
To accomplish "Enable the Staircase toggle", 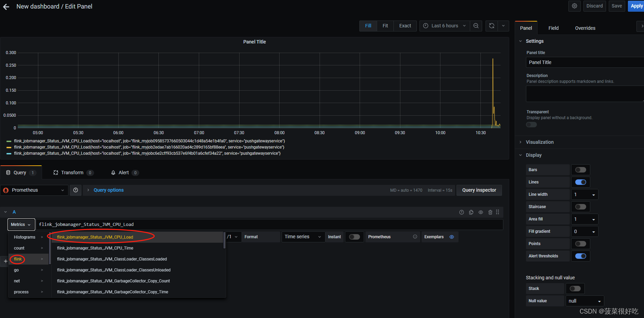I will coord(581,207).
